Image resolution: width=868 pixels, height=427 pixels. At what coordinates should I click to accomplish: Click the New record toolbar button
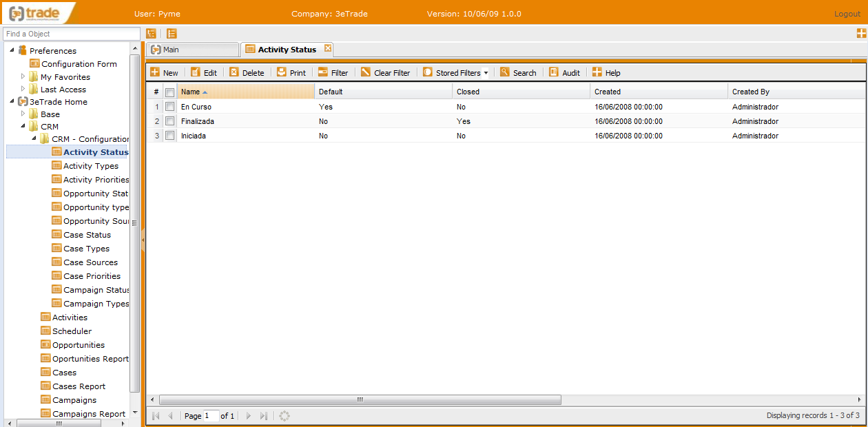click(x=164, y=72)
